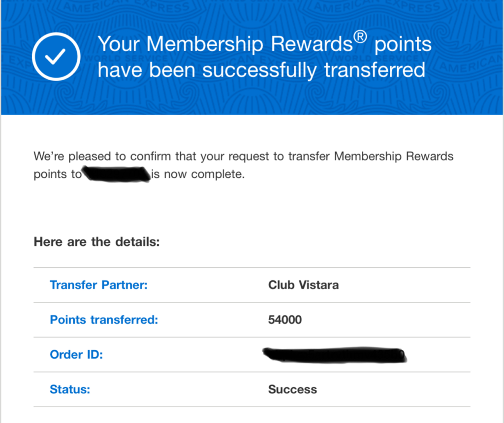Click the 'Membership Rewards' text in the paragraph
504x423 pixels.
pos(394,156)
